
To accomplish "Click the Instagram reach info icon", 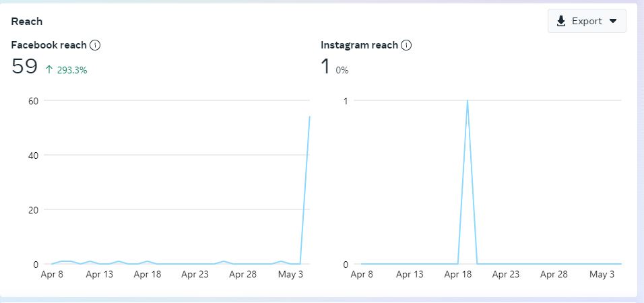I will [406, 45].
